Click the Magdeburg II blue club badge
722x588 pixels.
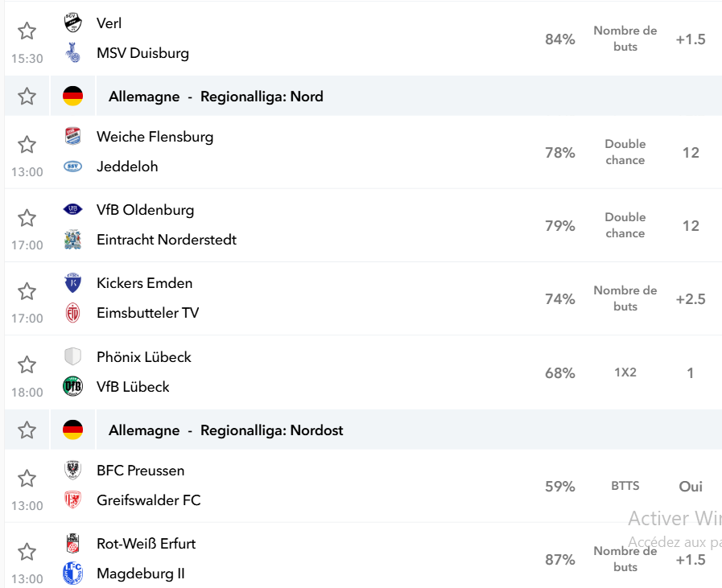72,574
